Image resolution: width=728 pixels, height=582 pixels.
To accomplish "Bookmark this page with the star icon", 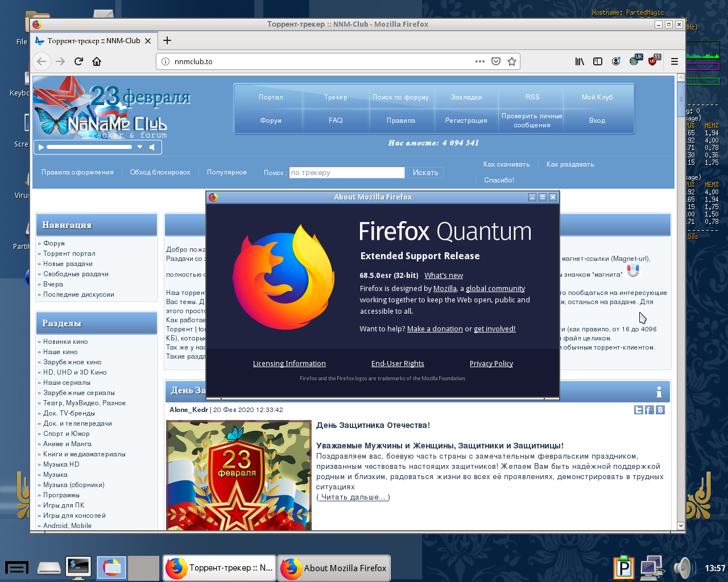I will coord(512,61).
